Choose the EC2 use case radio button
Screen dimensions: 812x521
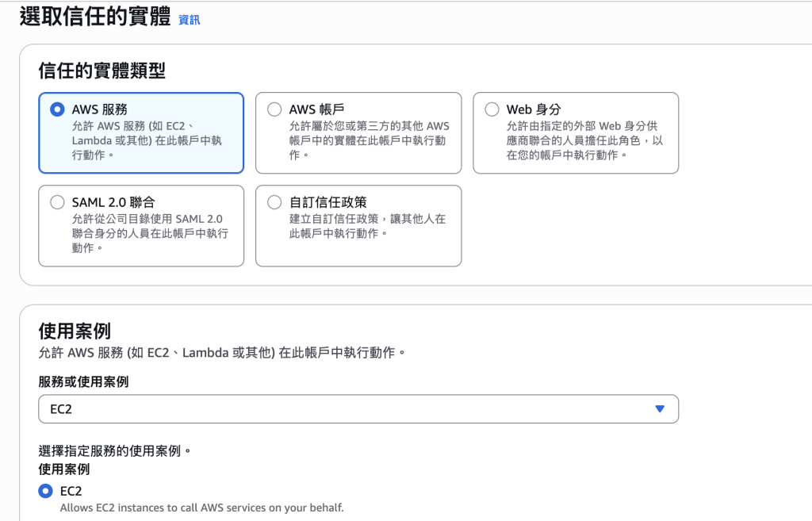[x=45, y=490]
